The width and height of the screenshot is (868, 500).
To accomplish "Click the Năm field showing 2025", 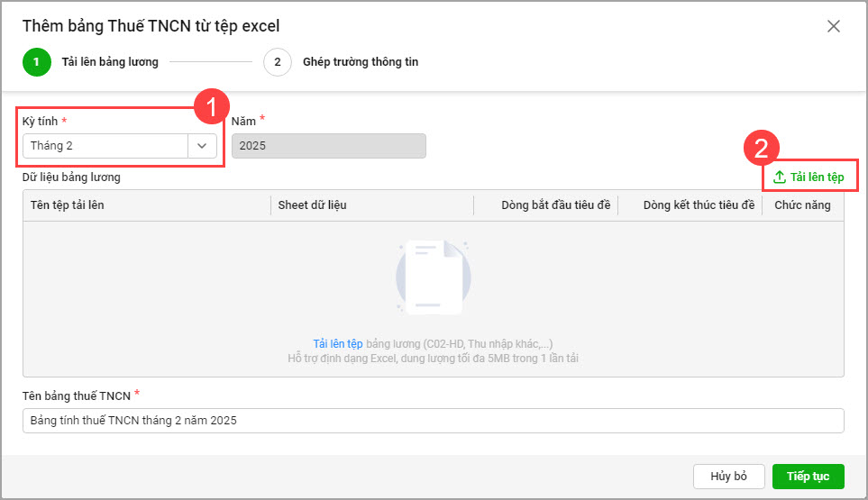I will point(328,146).
